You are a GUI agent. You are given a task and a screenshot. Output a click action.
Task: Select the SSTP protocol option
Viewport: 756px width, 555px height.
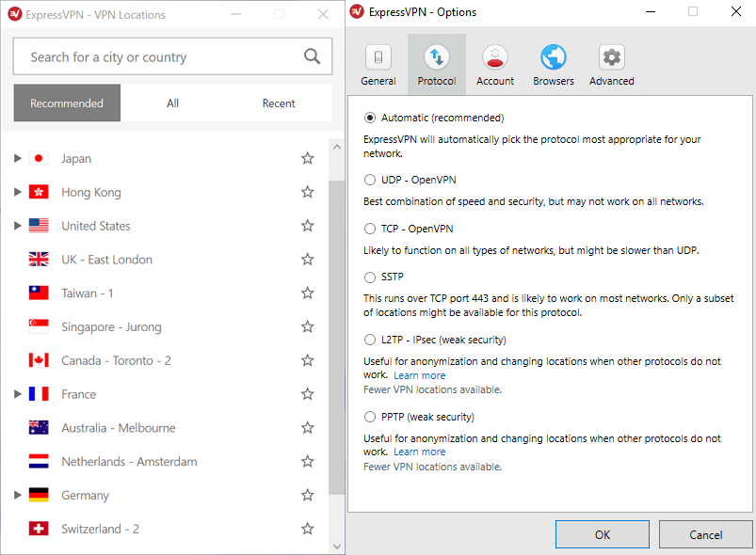pyautogui.click(x=370, y=277)
